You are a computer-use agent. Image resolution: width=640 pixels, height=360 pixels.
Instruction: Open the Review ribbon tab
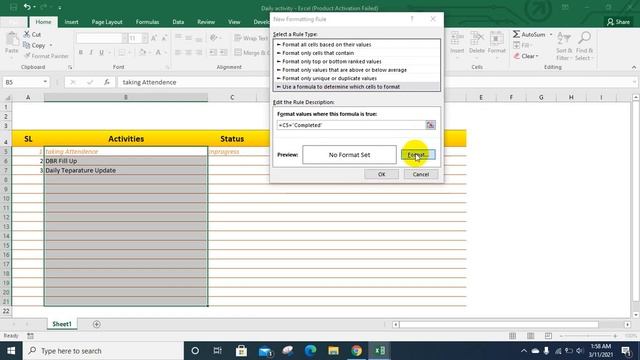click(206, 22)
